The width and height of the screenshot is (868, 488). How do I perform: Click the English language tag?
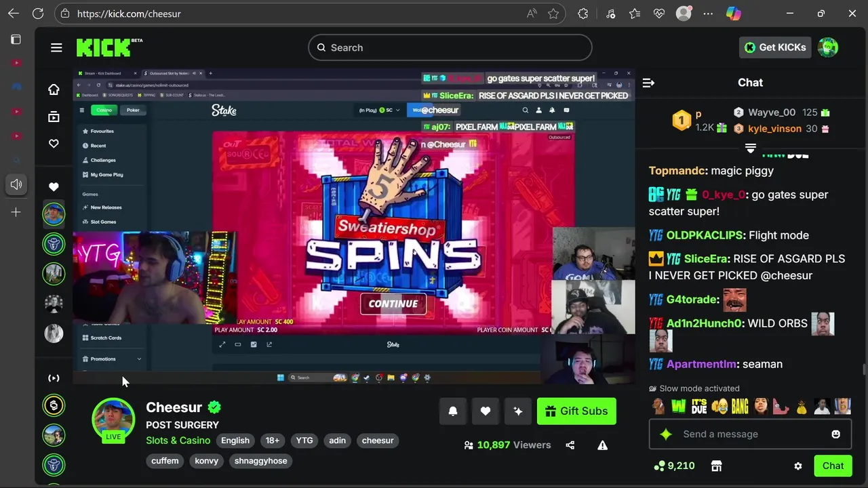[x=235, y=441]
